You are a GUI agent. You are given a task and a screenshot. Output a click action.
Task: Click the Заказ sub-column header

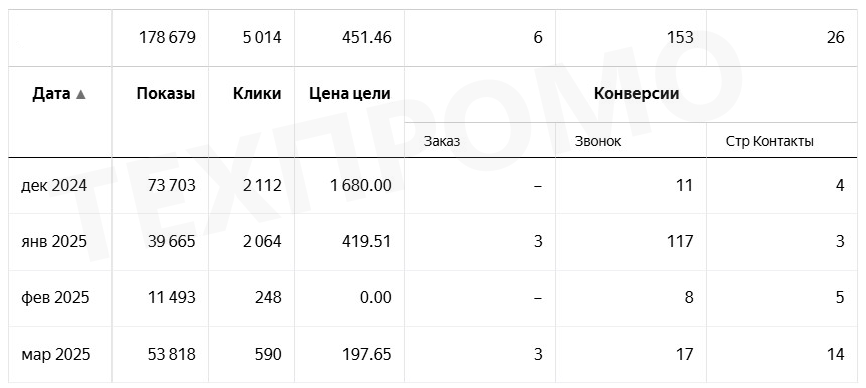pyautogui.click(x=442, y=141)
